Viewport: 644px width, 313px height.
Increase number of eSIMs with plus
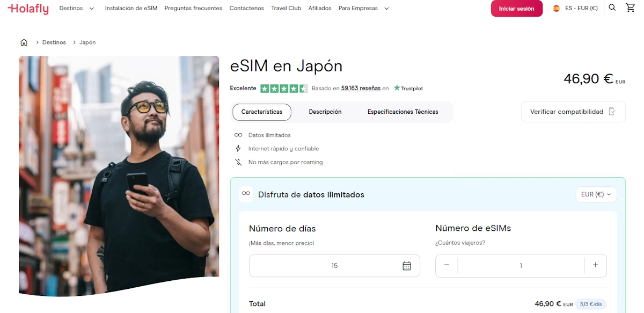click(595, 265)
